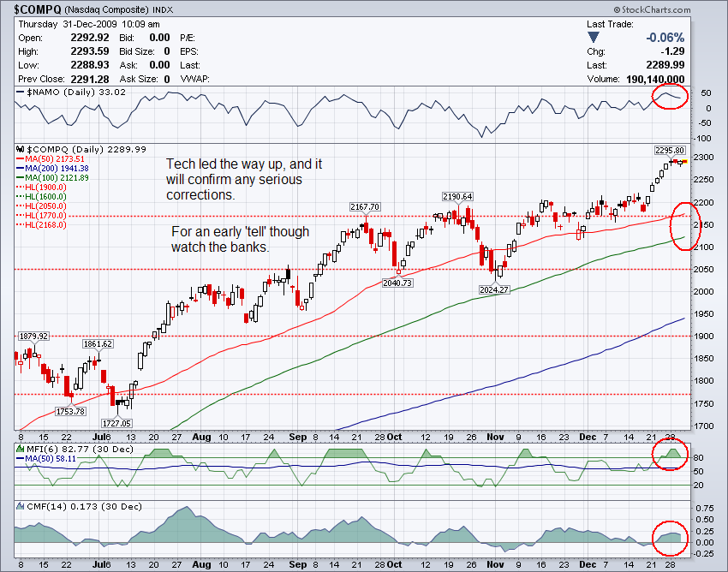728x572 pixels.
Task: Click the 2295.80 high price label
Action: (670, 150)
